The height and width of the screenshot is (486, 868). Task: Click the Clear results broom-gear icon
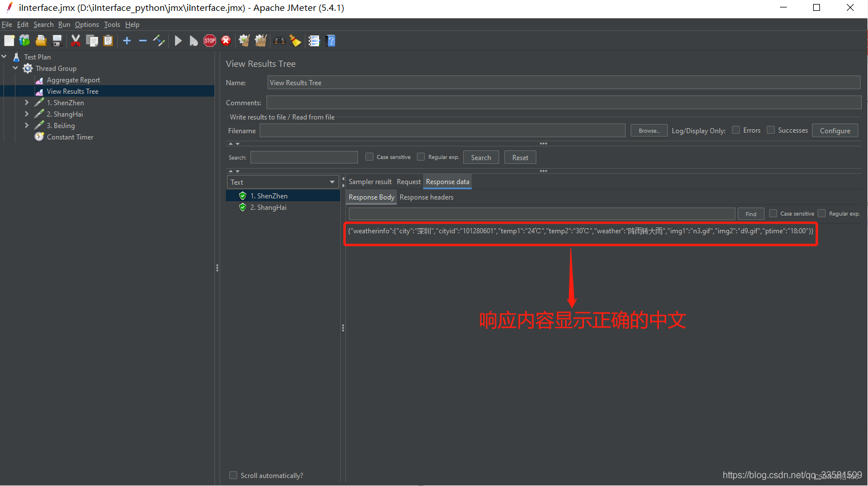click(x=244, y=41)
